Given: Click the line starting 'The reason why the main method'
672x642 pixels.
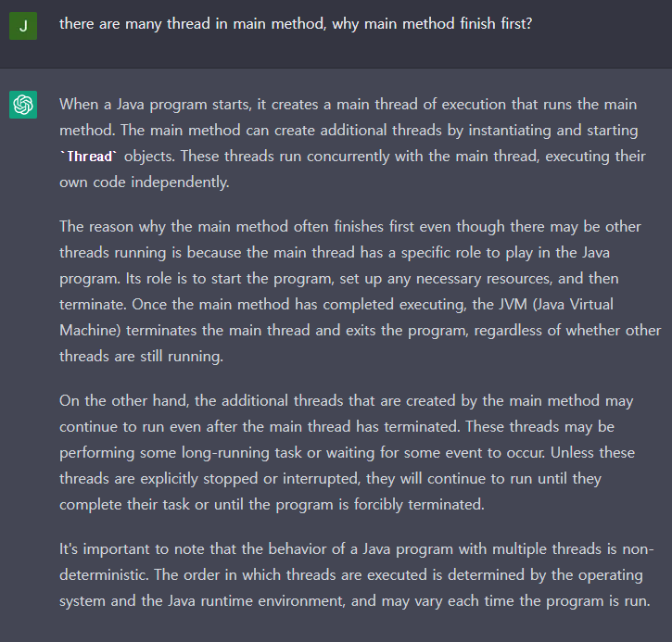Looking at the screenshot, I should (x=350, y=227).
